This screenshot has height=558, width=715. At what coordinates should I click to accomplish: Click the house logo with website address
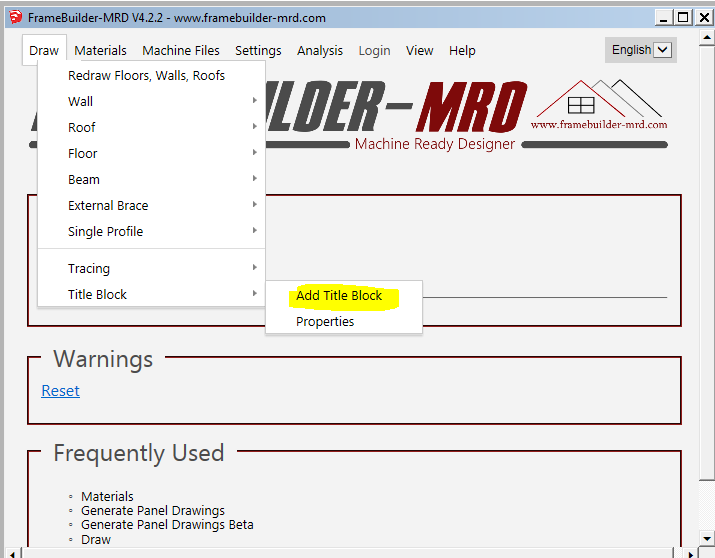tap(599, 105)
